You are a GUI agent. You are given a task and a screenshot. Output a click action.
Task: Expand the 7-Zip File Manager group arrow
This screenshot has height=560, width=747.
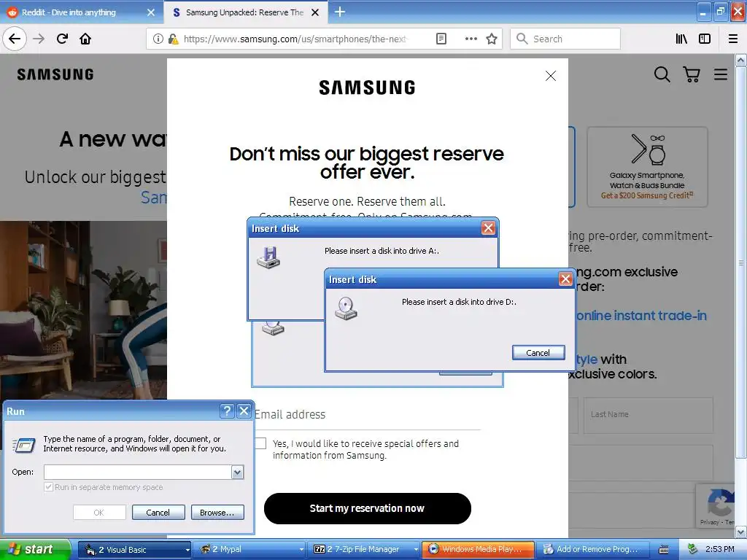coord(415,550)
